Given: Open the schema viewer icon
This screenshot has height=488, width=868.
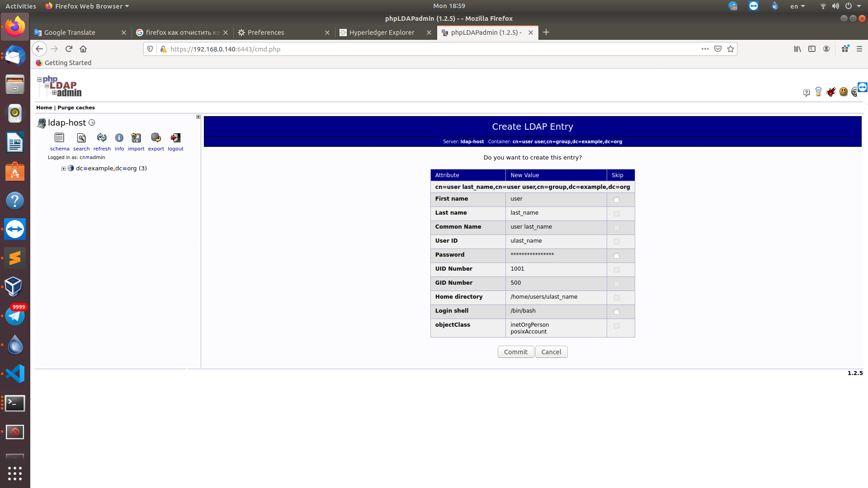Looking at the screenshot, I should [59, 138].
